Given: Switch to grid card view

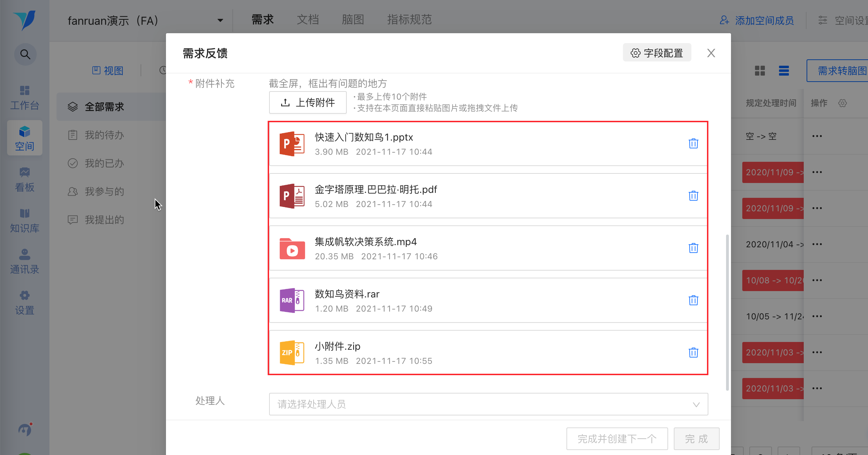Looking at the screenshot, I should pos(760,71).
